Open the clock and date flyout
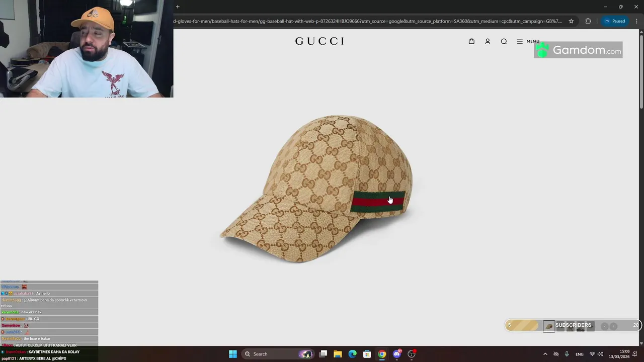Image resolution: width=644 pixels, height=362 pixels. tap(619, 354)
